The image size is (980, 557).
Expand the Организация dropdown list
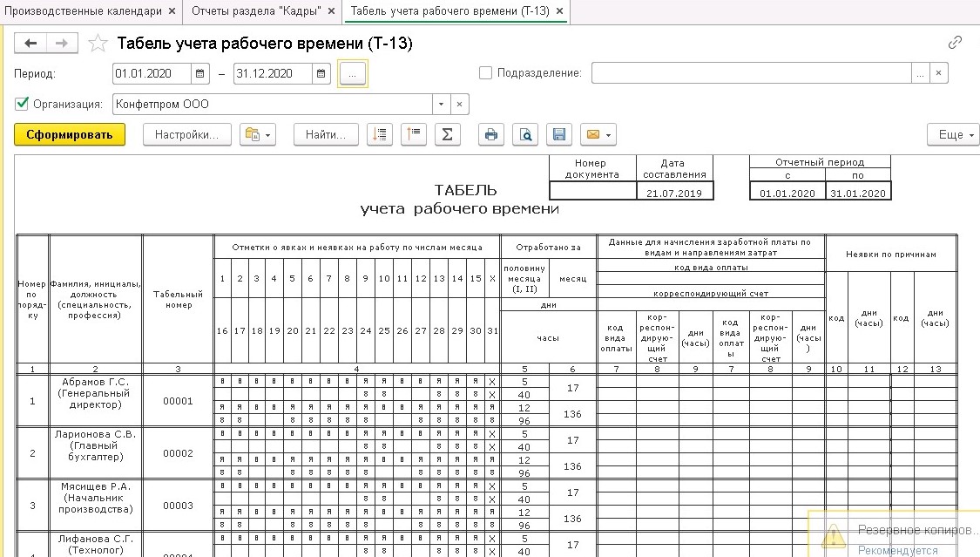pos(442,105)
